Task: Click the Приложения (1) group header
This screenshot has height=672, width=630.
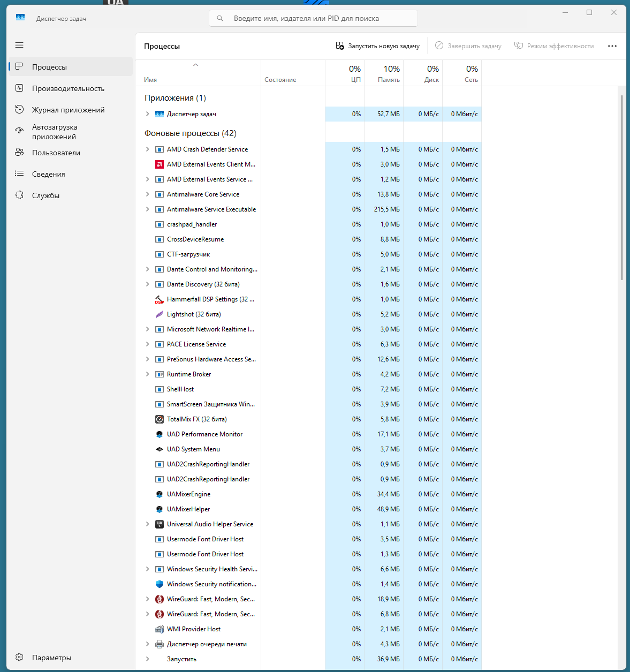Action: [x=175, y=98]
